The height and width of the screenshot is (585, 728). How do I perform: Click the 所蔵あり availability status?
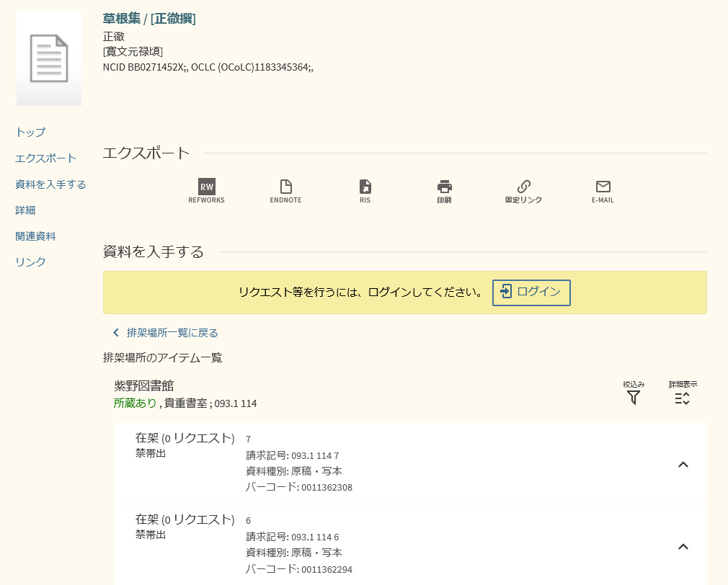[x=135, y=403]
